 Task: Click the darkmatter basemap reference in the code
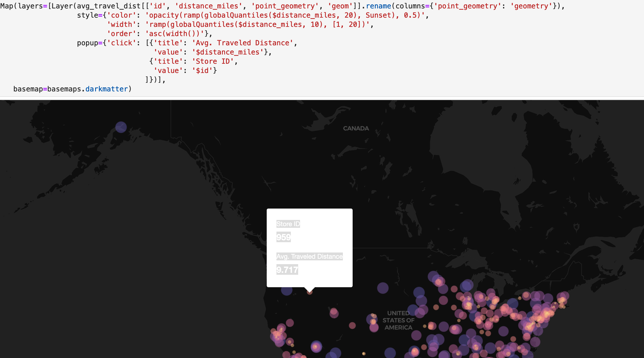(x=106, y=89)
